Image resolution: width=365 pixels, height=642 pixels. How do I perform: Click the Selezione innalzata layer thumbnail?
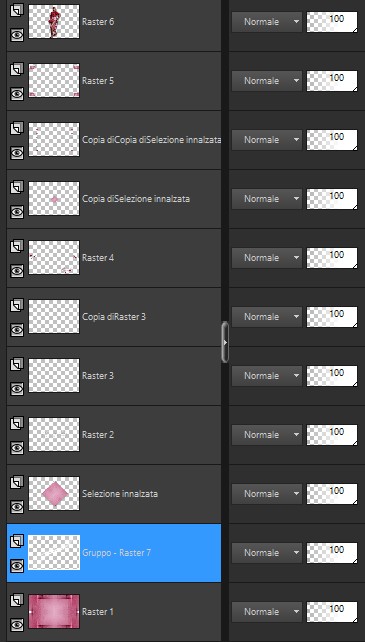(x=54, y=493)
